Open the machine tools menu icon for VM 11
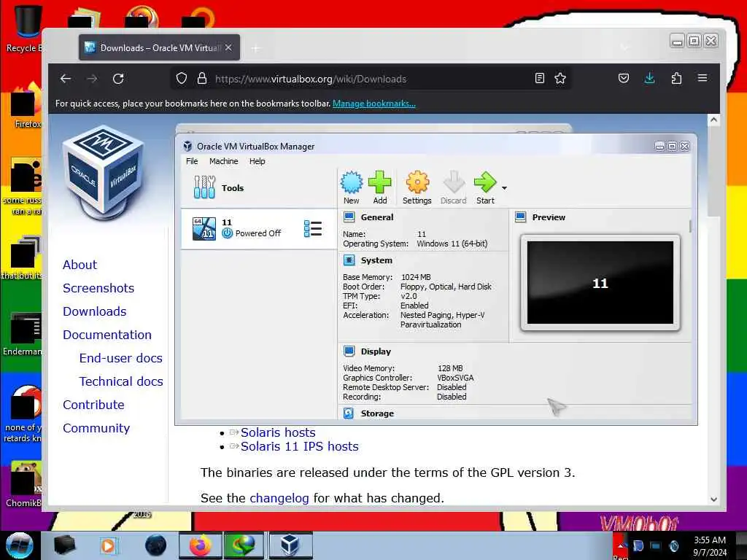Viewport: 747px width, 560px height. coord(312,228)
